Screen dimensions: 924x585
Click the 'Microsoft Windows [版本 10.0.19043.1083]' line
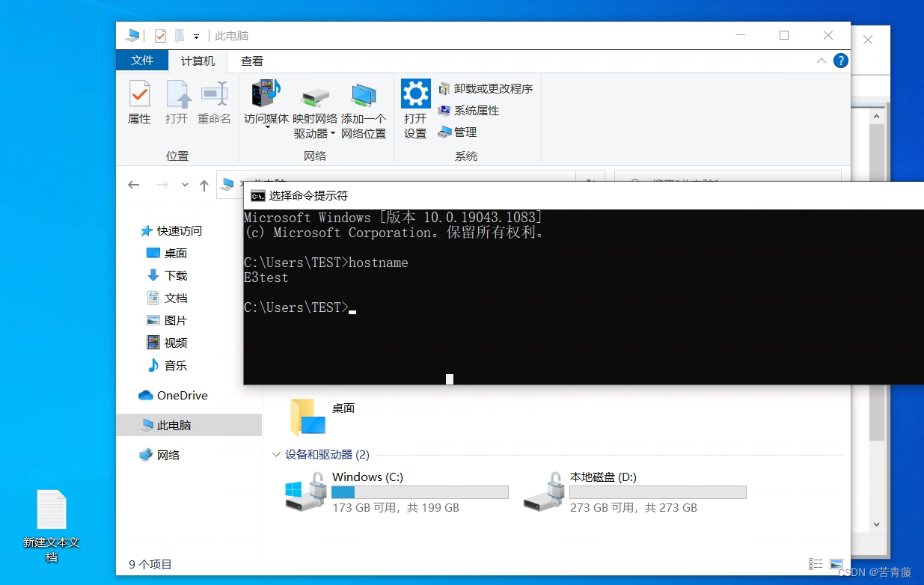pyautogui.click(x=394, y=218)
